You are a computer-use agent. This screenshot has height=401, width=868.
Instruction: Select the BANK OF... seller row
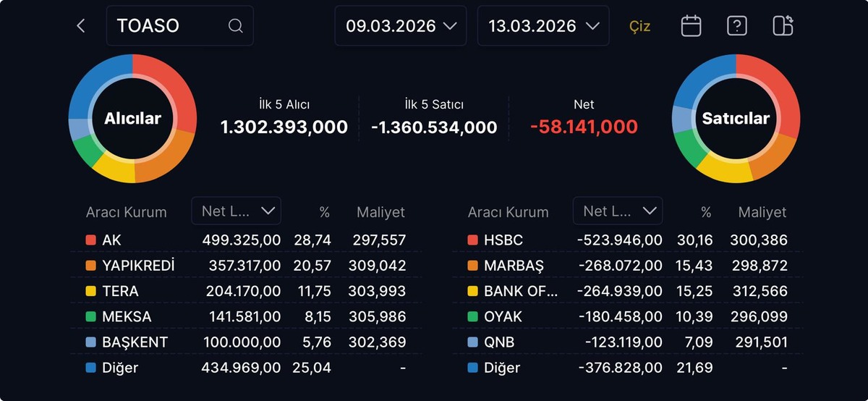point(627,291)
